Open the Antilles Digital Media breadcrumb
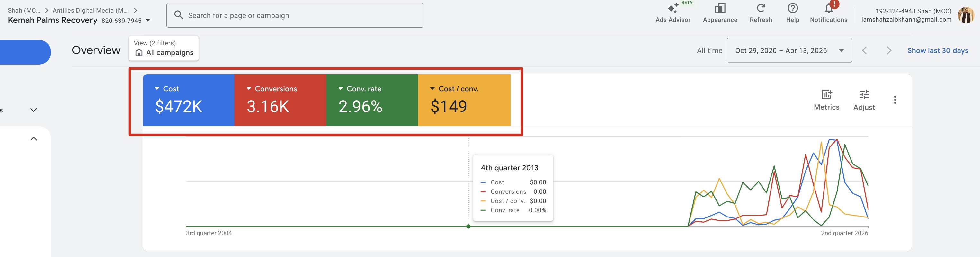This screenshot has width=980, height=257. pyautogui.click(x=90, y=10)
